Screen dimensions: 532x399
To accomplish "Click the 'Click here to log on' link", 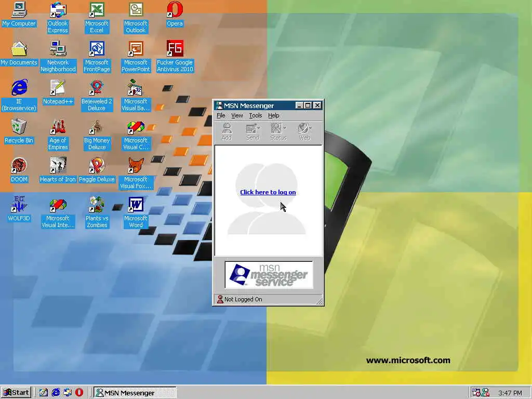I will [268, 192].
